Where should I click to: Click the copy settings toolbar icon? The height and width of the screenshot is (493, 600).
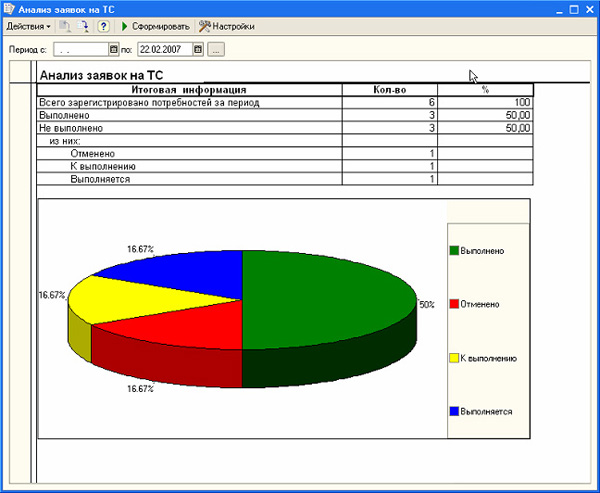(x=65, y=26)
